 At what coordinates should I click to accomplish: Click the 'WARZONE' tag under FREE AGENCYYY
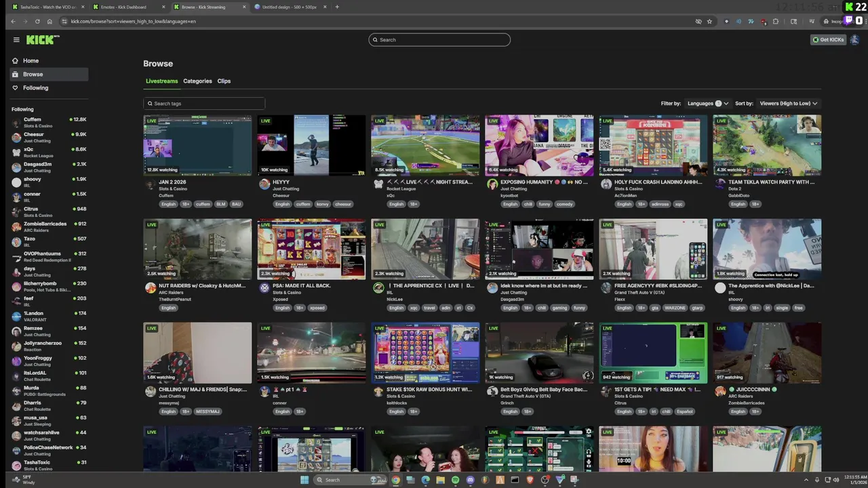click(x=675, y=308)
